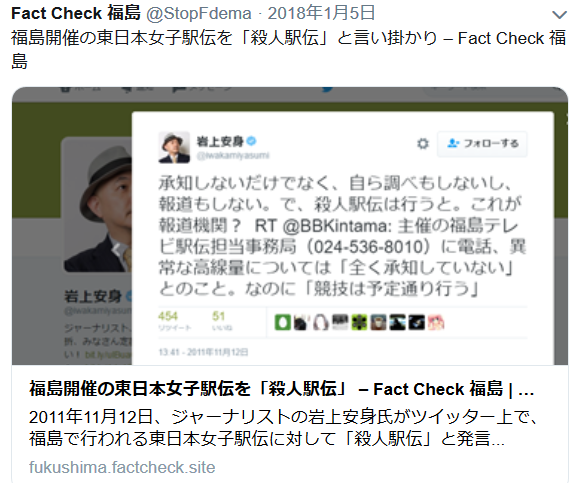The width and height of the screenshot is (573, 483).
Task: Click the gear settings icon in embedded tweet
Action: (423, 144)
